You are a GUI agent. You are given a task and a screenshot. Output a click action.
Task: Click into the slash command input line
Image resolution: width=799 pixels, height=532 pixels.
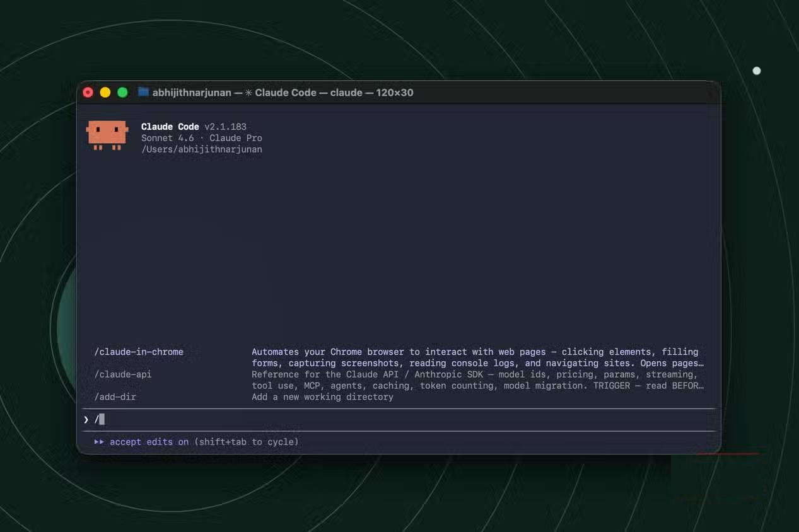tap(399, 419)
